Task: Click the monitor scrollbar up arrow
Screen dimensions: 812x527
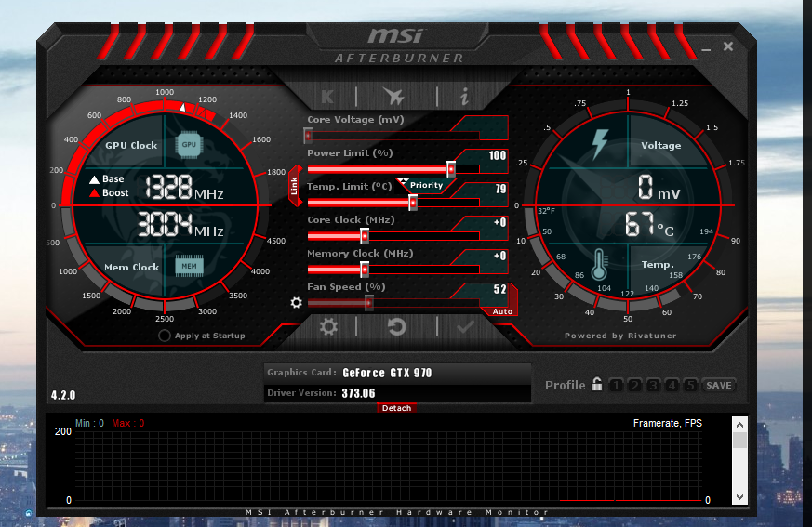Action: (x=739, y=425)
